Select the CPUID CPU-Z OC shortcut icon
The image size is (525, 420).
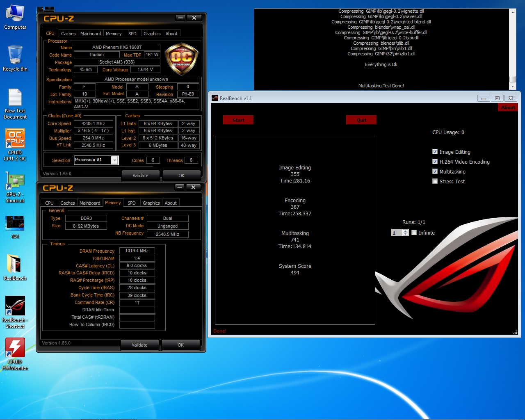(15, 145)
